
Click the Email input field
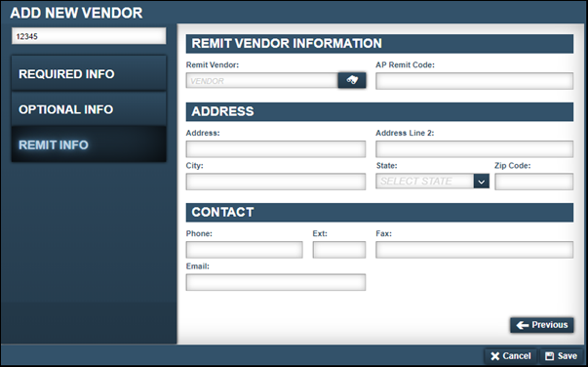tap(276, 282)
